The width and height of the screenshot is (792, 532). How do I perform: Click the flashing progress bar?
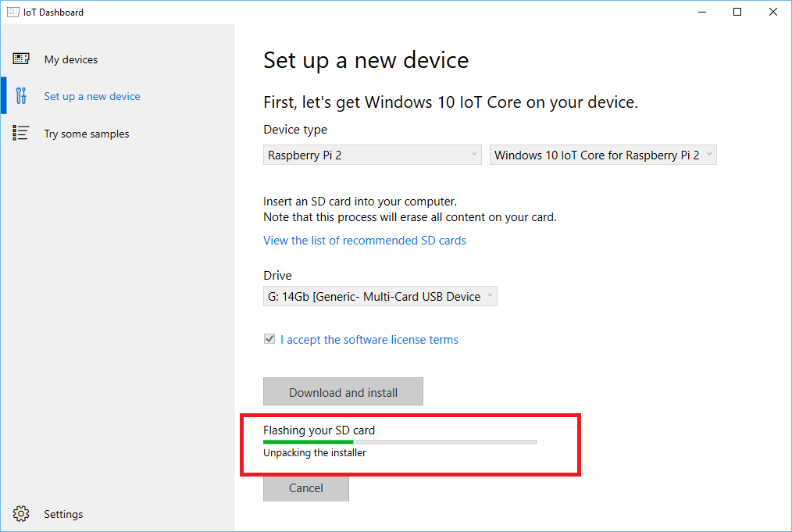(x=400, y=442)
